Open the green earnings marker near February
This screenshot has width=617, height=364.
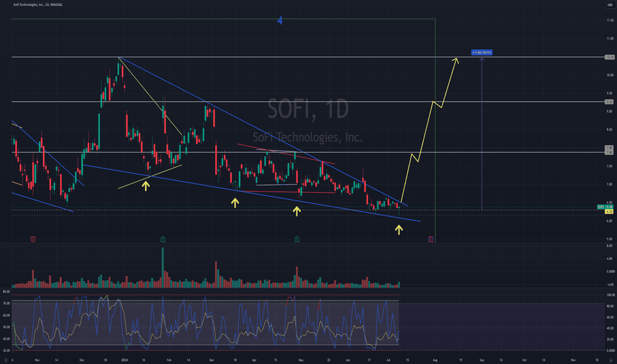click(x=163, y=239)
